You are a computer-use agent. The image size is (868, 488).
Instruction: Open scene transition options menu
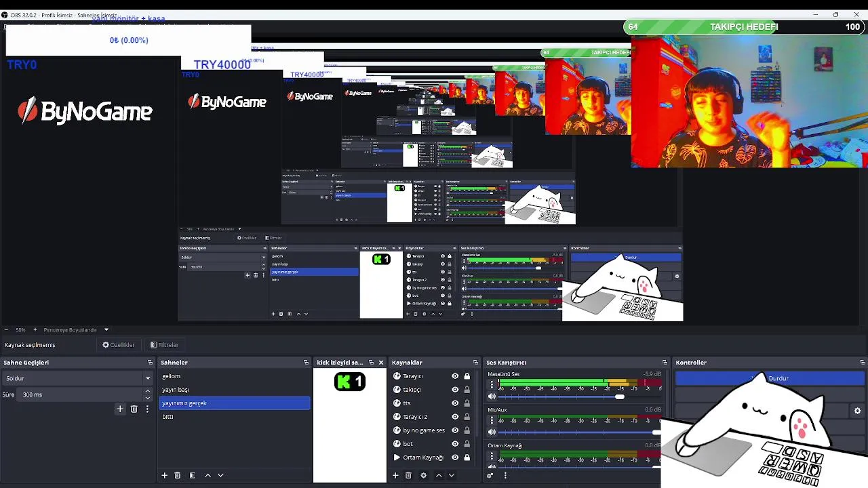(147, 409)
